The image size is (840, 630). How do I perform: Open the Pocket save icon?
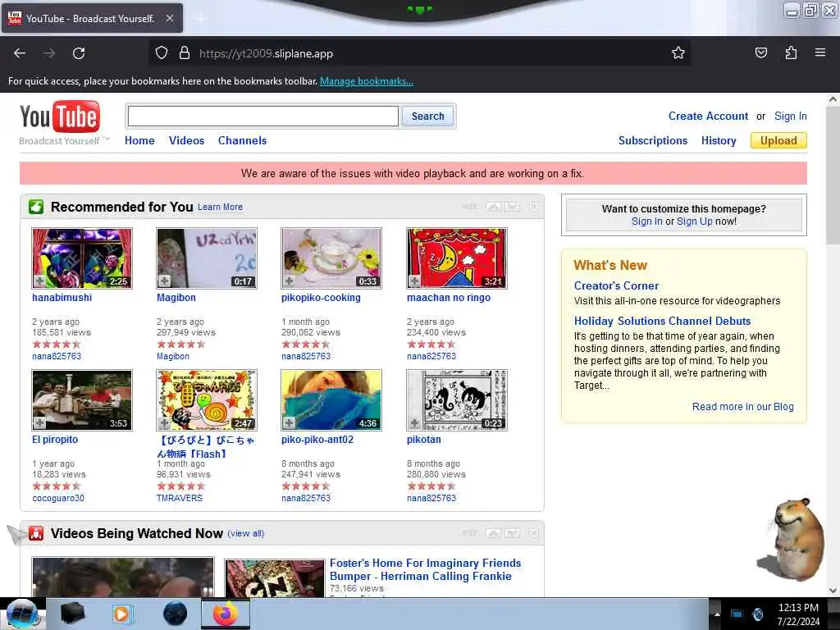[760, 52]
